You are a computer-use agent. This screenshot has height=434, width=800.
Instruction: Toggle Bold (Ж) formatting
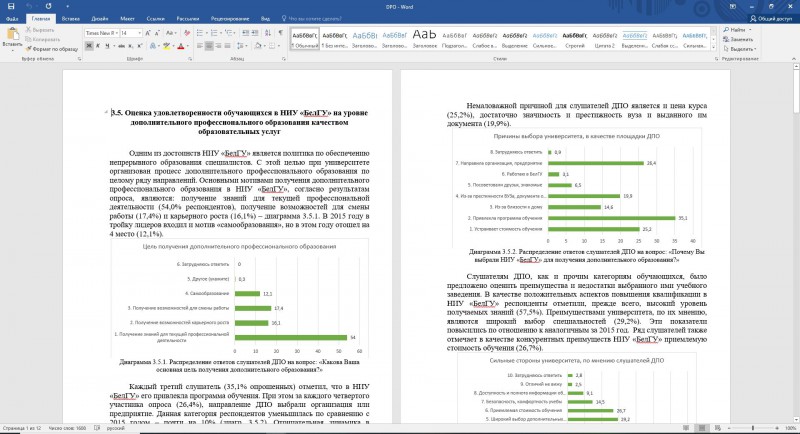89,46
